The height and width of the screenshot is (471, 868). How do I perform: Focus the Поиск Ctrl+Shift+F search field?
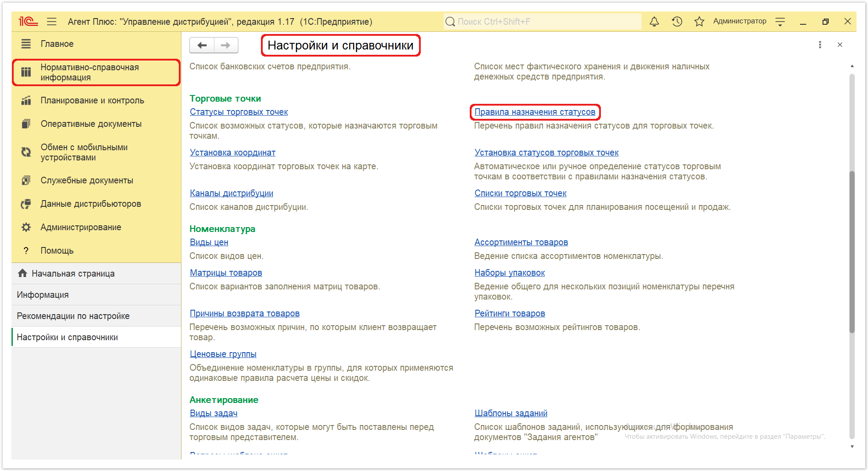point(542,21)
